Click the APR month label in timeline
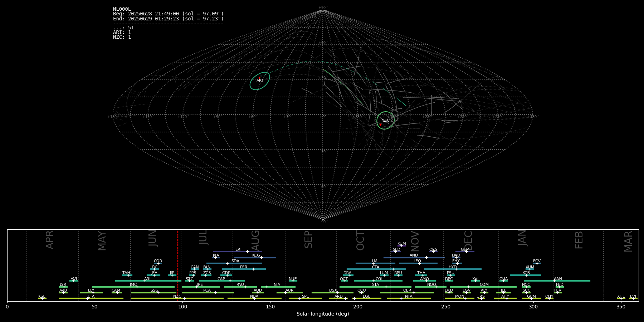Viewport: 644px width, 322px height. click(50, 240)
